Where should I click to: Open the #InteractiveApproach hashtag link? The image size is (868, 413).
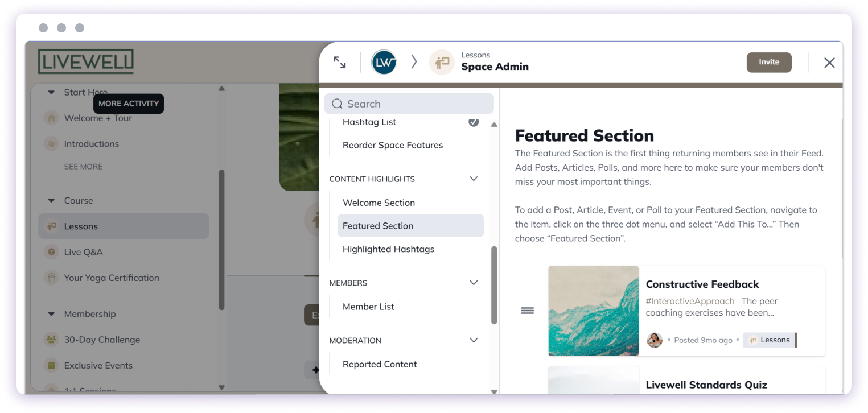[x=689, y=301]
